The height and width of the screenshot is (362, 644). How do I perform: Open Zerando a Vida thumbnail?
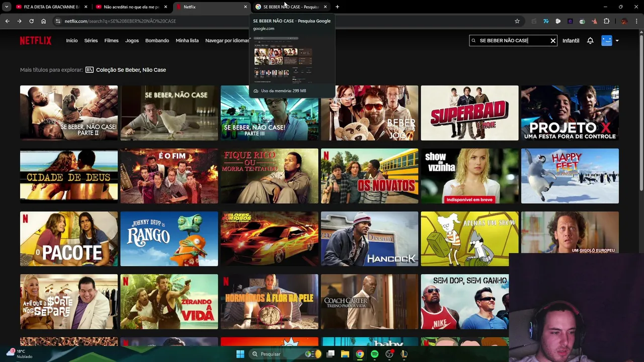(x=169, y=302)
